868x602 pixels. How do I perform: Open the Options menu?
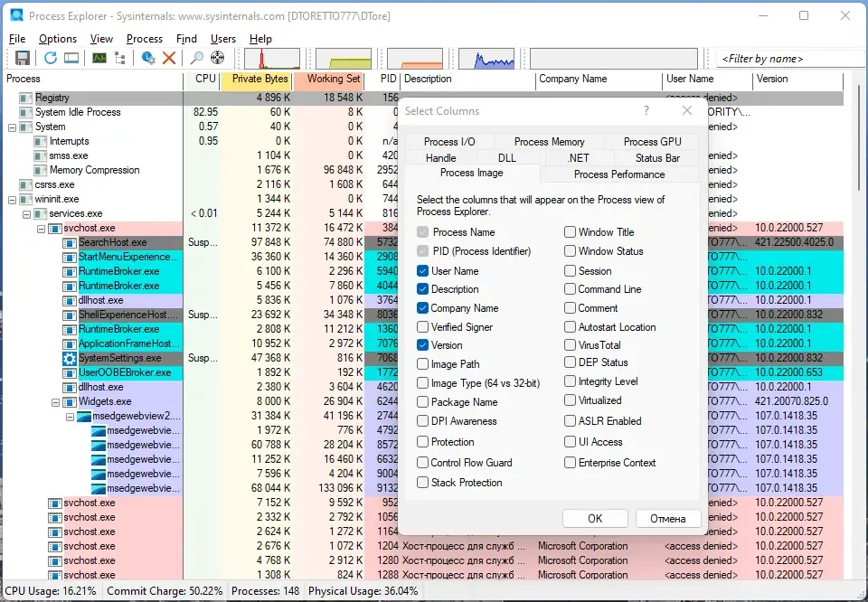(58, 39)
